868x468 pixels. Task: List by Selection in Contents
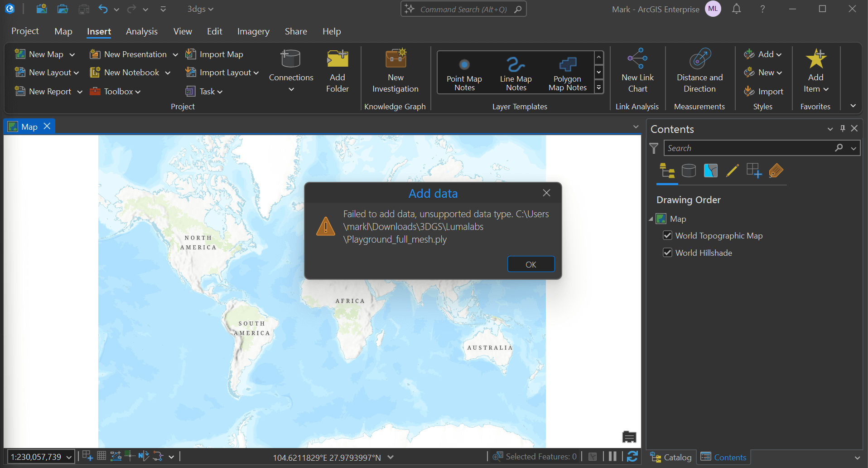point(711,171)
